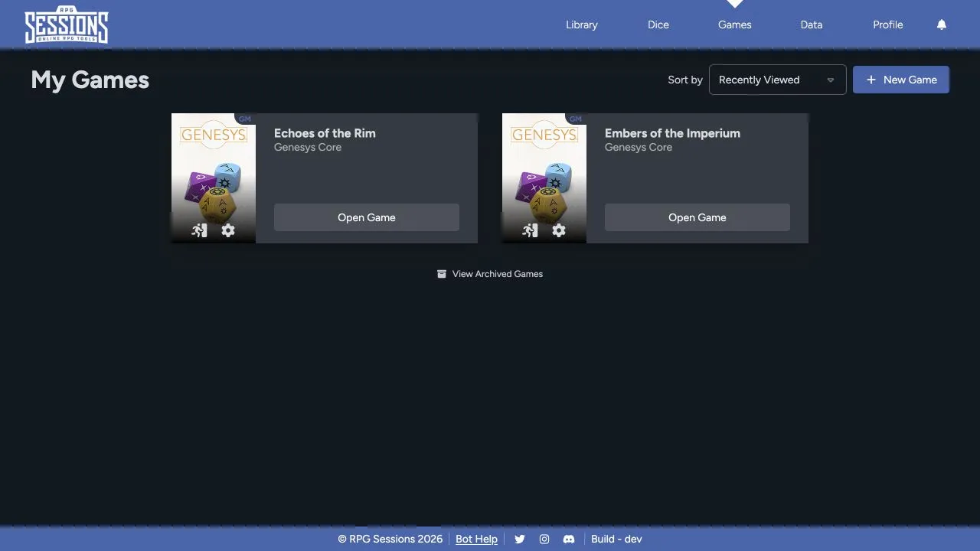980x551 pixels.
Task: Open the Discord link in footer
Action: (569, 539)
